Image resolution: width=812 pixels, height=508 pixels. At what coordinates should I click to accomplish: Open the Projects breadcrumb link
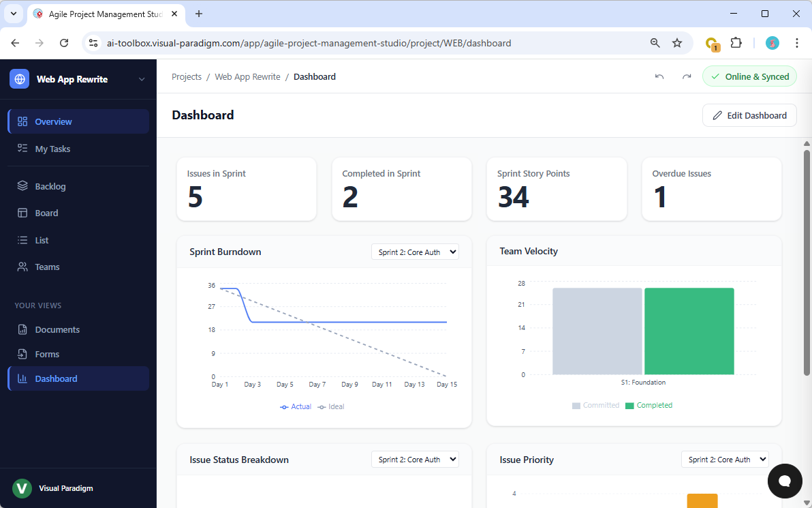[x=186, y=76]
